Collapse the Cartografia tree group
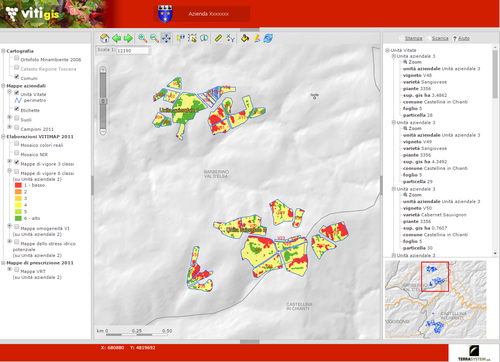The height and width of the screenshot is (362, 500). coord(3,51)
